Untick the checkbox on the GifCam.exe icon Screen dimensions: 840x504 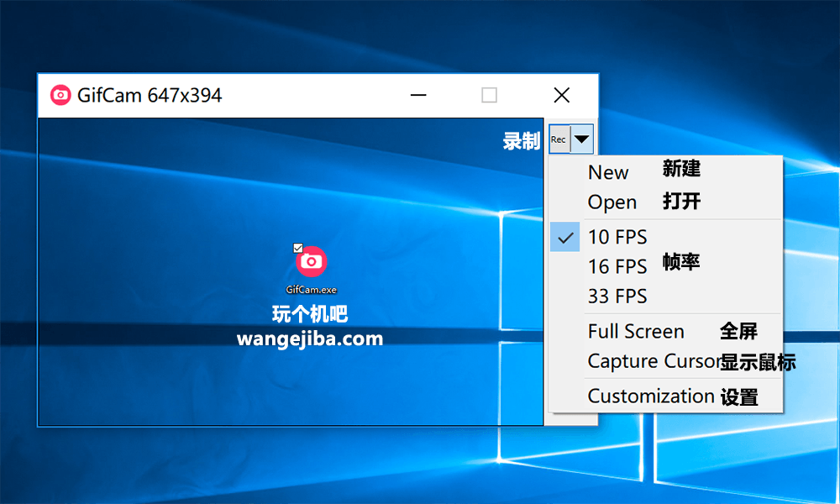click(297, 248)
